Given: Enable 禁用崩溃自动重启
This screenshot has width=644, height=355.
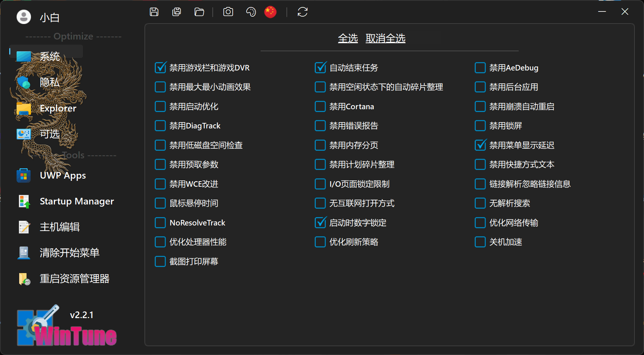Looking at the screenshot, I should coord(480,107).
